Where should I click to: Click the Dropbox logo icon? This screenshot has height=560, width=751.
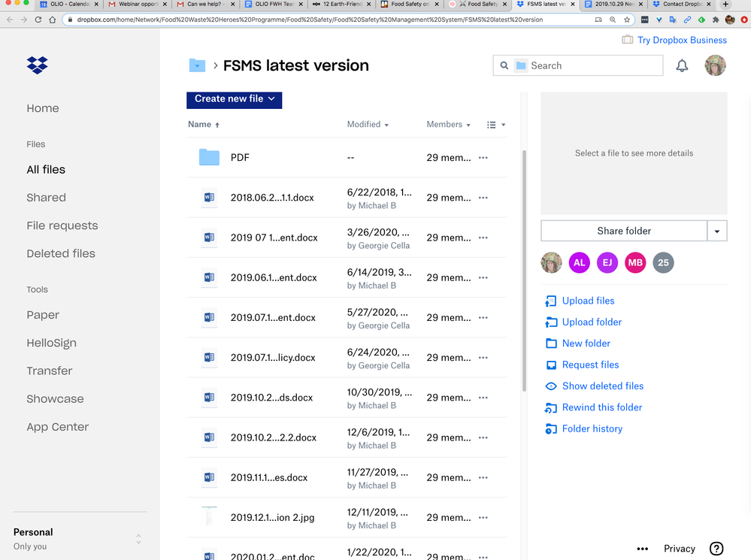pos(38,65)
